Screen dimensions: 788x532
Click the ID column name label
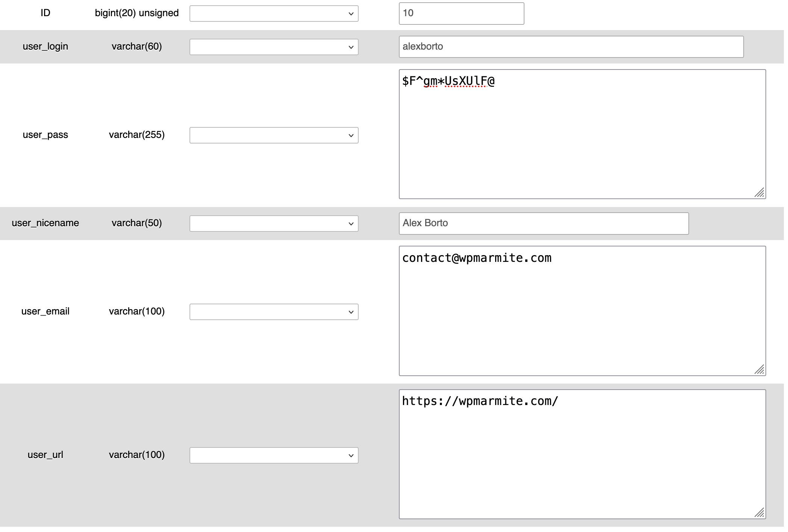[x=45, y=13]
